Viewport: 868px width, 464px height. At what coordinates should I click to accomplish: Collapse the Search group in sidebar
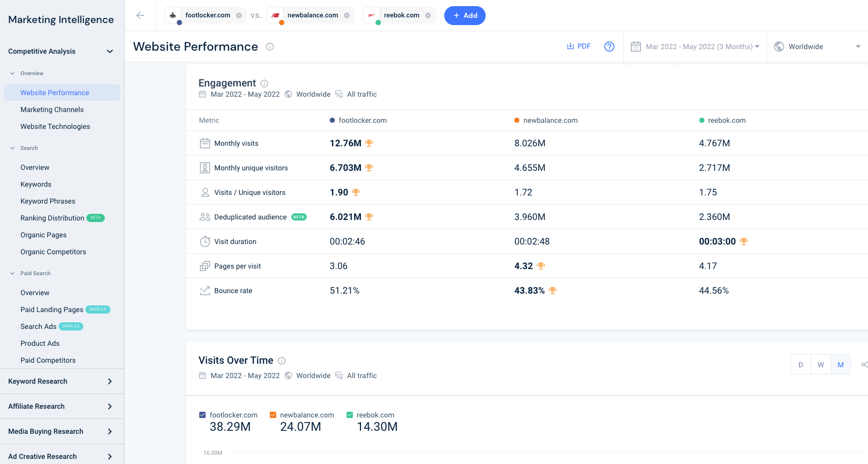[x=12, y=148]
